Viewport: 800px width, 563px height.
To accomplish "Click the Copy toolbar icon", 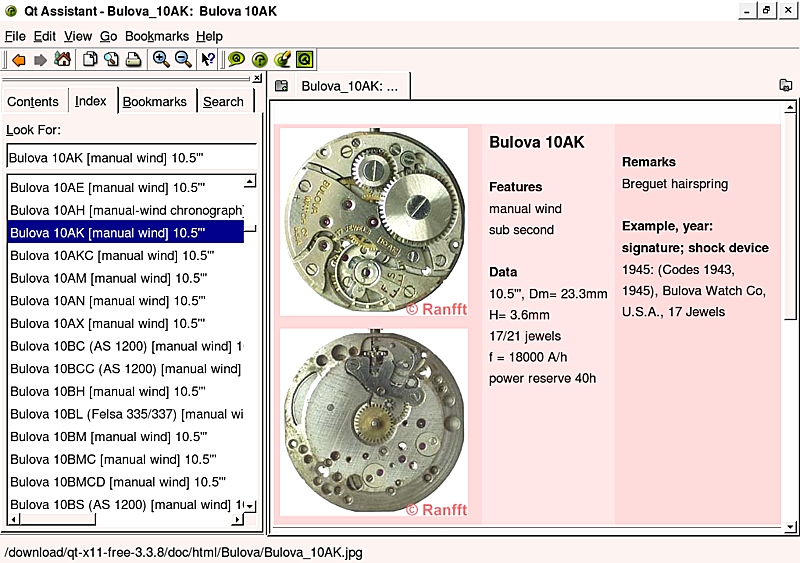I will pyautogui.click(x=90, y=60).
